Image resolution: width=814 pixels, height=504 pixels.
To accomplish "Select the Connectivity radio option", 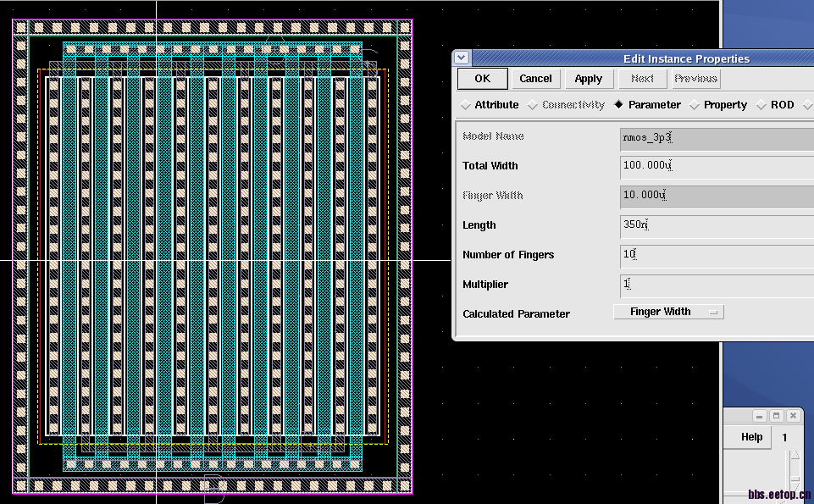I will 567,105.
